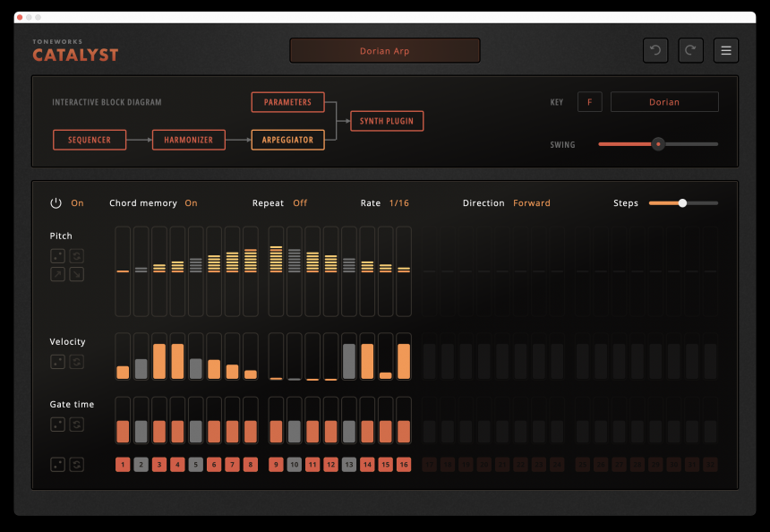Open the Dorian scale selector
The height and width of the screenshot is (532, 770).
[x=664, y=101]
